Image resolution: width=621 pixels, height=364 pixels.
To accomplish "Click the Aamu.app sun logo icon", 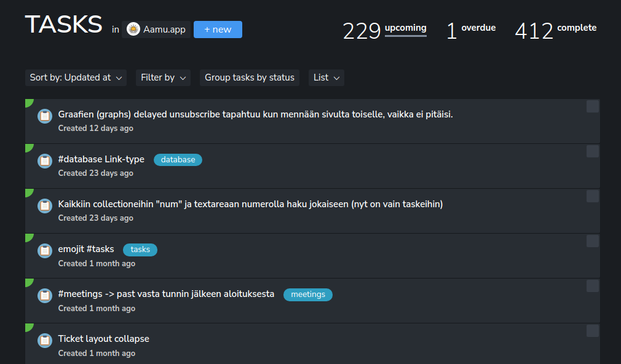I will tap(133, 29).
